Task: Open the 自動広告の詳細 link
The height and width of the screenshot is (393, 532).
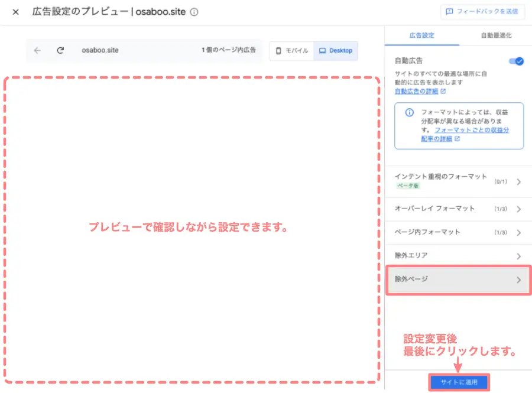Action: 416,91
